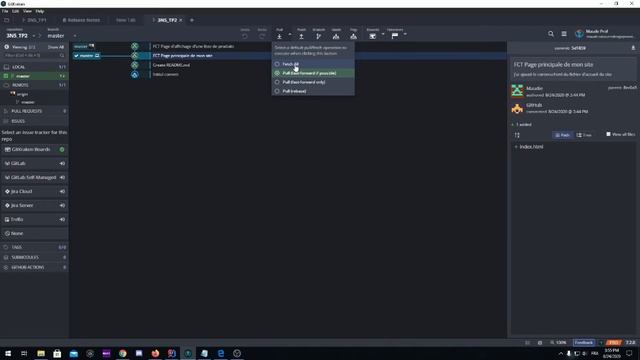Click the Redo toolbar icon
Viewport: 640px width, 360px height.
tap(262, 36)
